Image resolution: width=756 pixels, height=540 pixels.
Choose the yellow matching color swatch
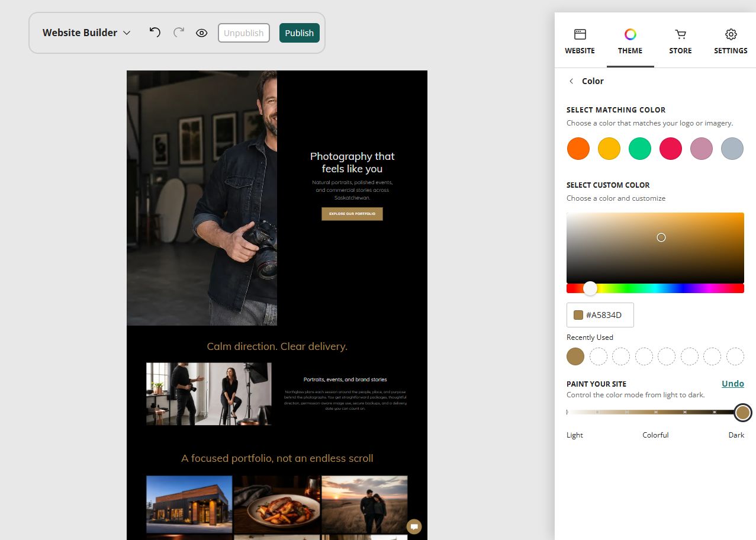[609, 148]
